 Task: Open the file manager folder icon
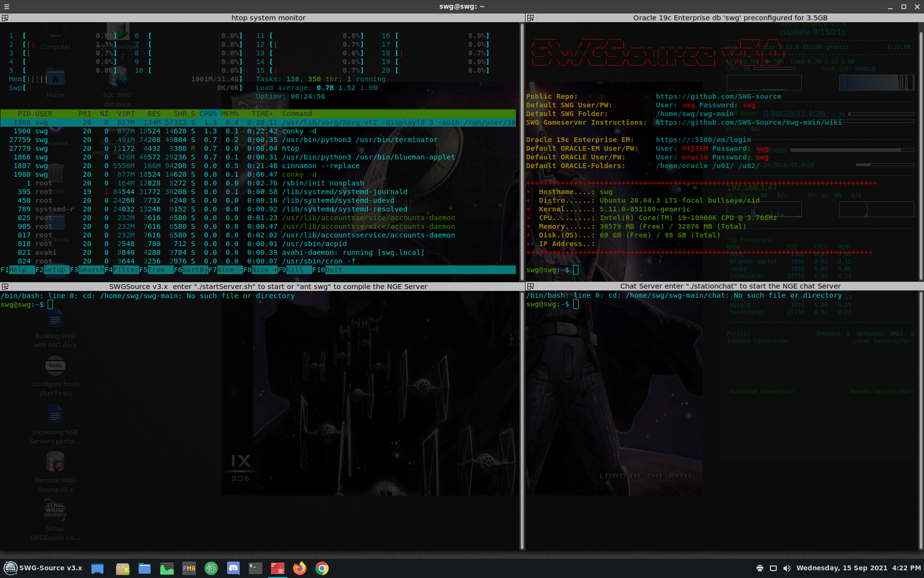point(144,568)
